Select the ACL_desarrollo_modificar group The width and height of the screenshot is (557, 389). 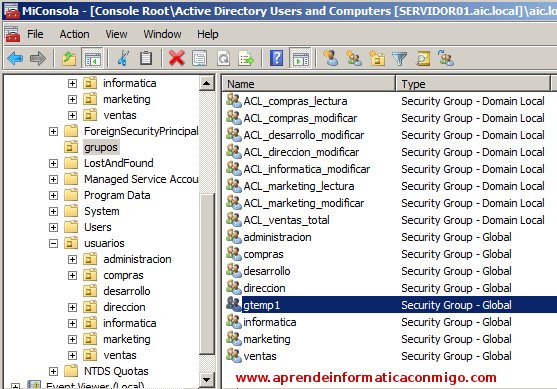[x=304, y=135]
